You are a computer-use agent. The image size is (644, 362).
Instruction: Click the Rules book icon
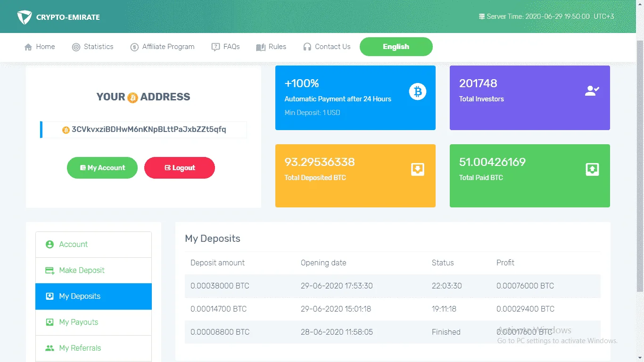261,47
